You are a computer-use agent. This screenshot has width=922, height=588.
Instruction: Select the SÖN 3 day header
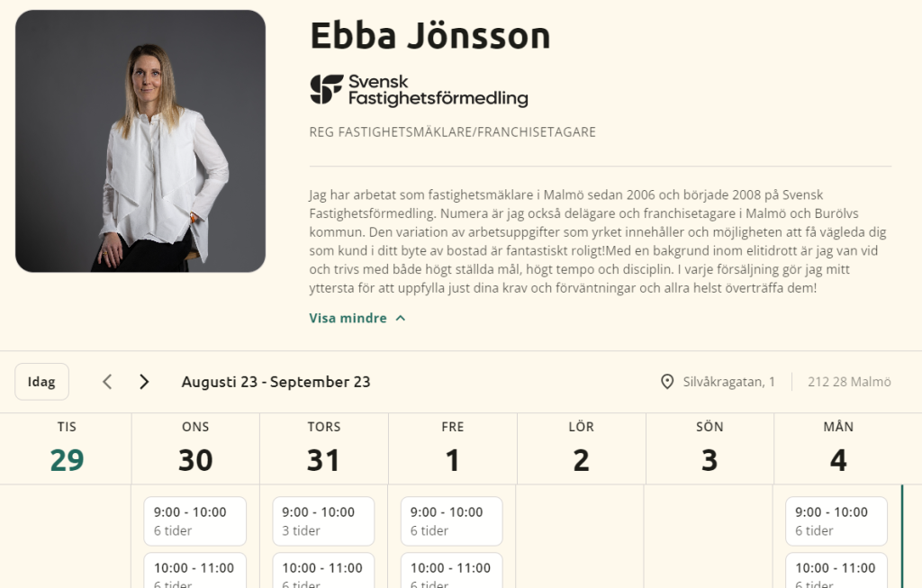(x=710, y=448)
